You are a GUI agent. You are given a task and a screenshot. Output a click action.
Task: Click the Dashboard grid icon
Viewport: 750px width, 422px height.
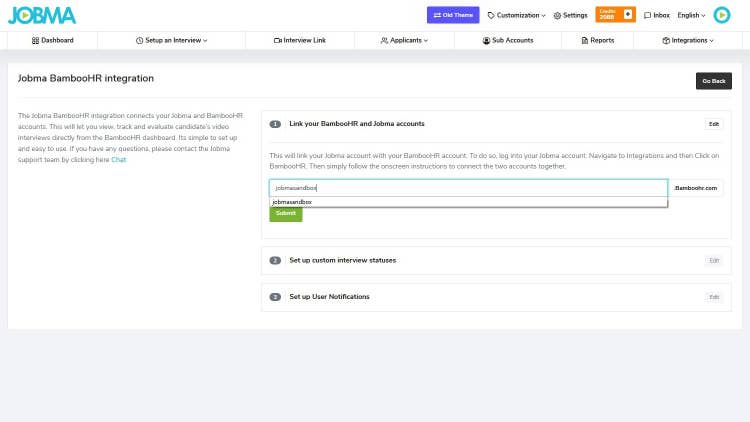[x=35, y=41]
